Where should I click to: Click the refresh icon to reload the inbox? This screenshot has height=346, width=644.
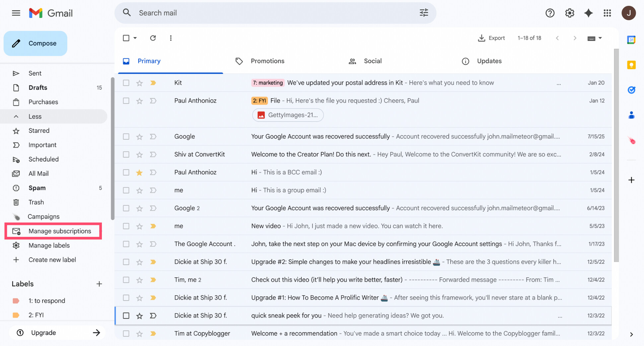[x=153, y=38]
